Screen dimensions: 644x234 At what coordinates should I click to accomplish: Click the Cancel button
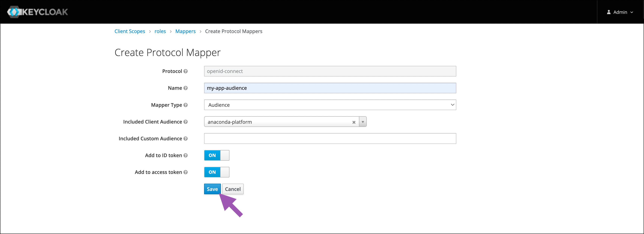(232, 189)
